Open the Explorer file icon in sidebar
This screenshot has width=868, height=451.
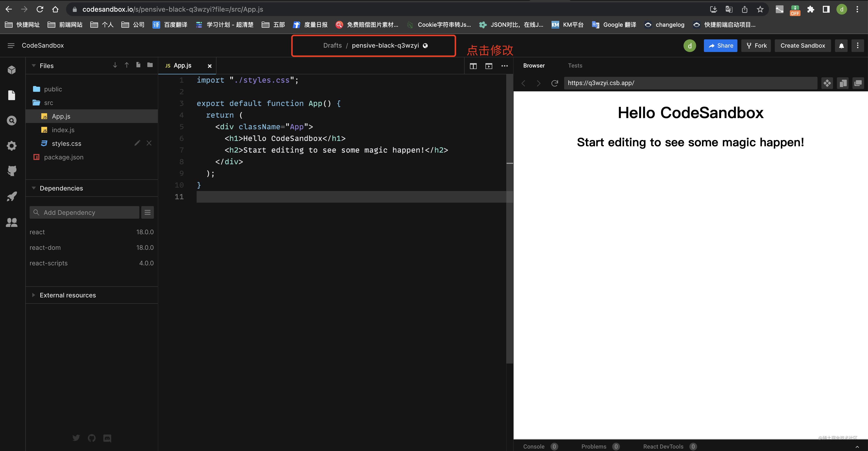coord(12,95)
